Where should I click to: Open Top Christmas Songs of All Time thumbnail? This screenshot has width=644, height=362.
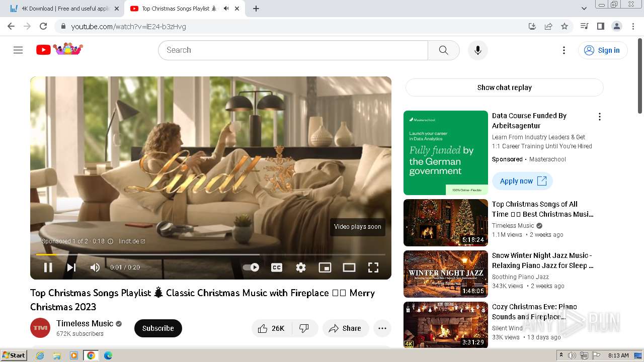pyautogui.click(x=446, y=223)
